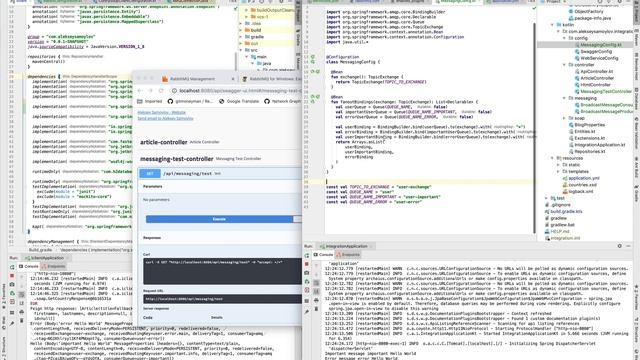The image size is (640, 360).
Task: Click Send email to Aleksey Samoylov link
Action: tap(165, 118)
